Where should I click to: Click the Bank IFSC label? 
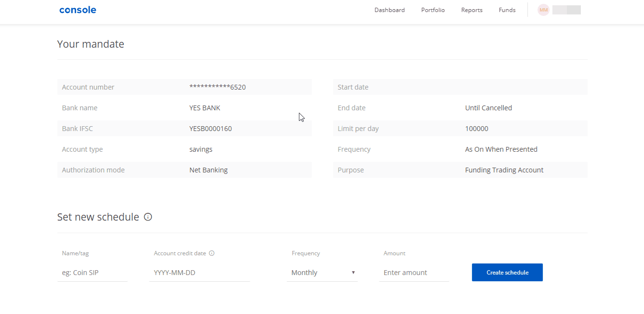(x=78, y=129)
